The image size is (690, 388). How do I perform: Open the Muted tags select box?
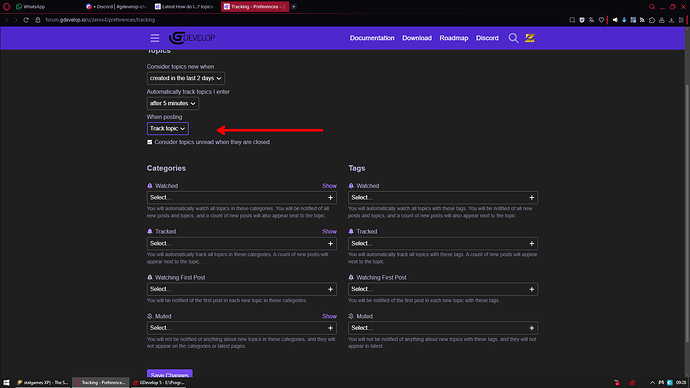point(443,328)
